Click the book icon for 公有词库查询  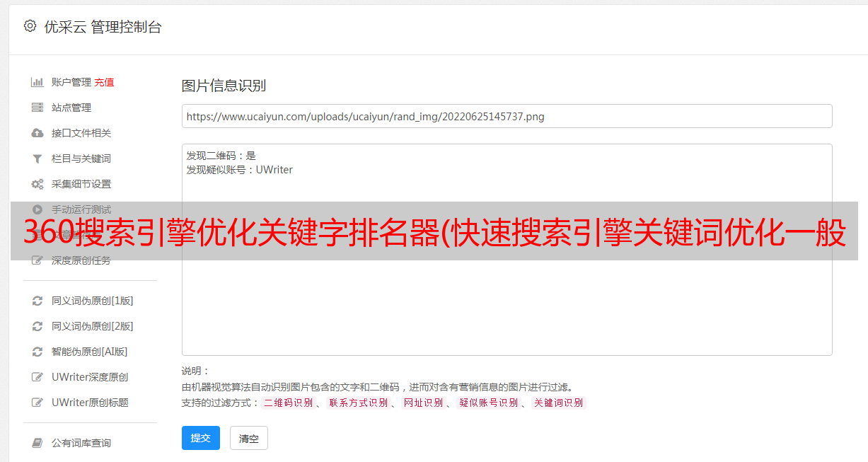[x=37, y=443]
